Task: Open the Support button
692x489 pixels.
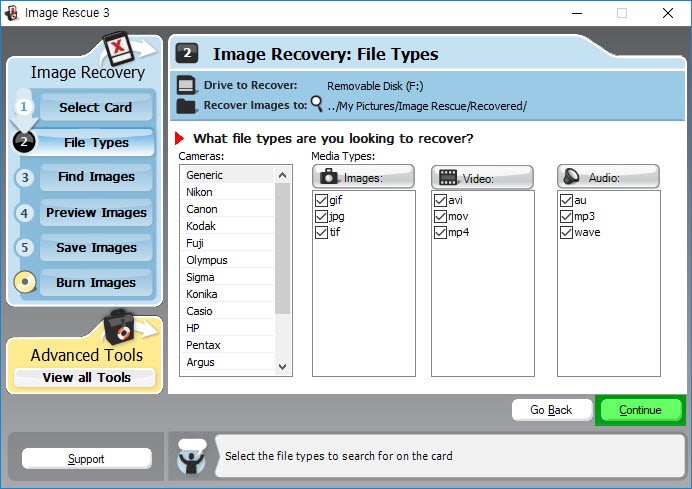Action: tap(86, 459)
